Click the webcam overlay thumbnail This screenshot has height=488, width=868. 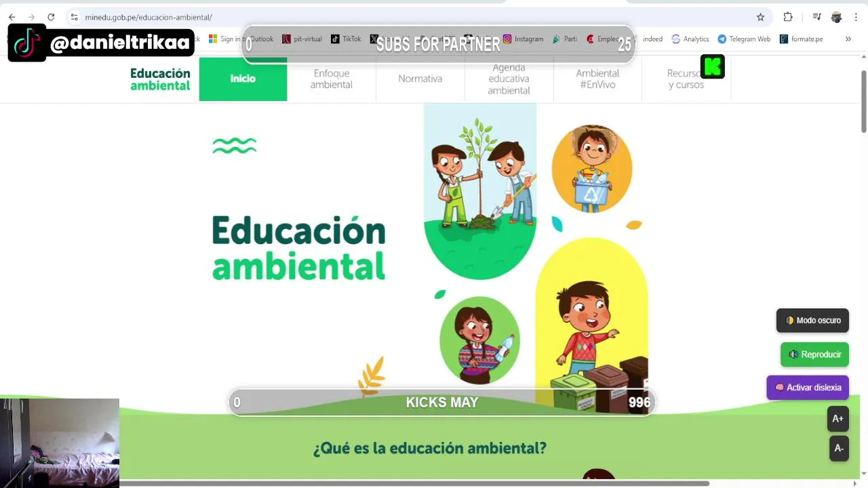click(x=60, y=443)
